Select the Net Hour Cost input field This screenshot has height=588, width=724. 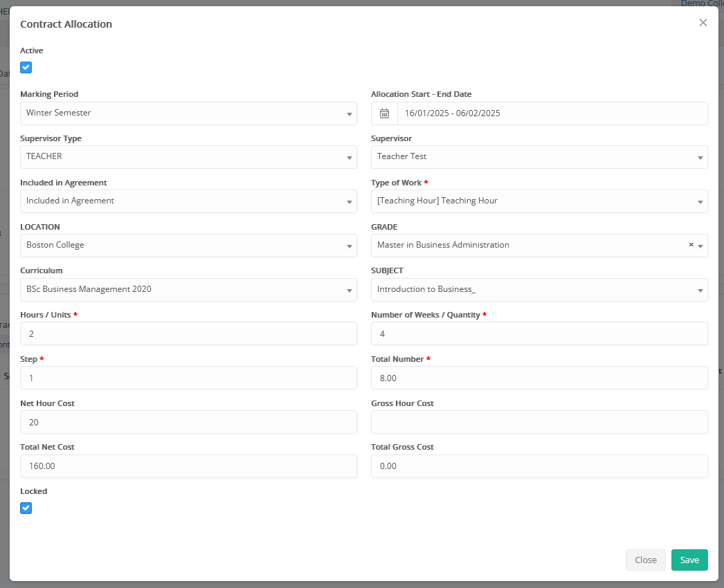tap(188, 422)
